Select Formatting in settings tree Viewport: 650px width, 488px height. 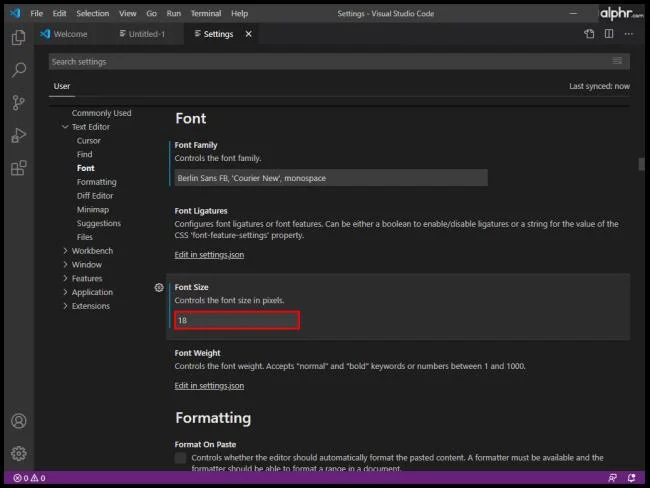coord(96,182)
